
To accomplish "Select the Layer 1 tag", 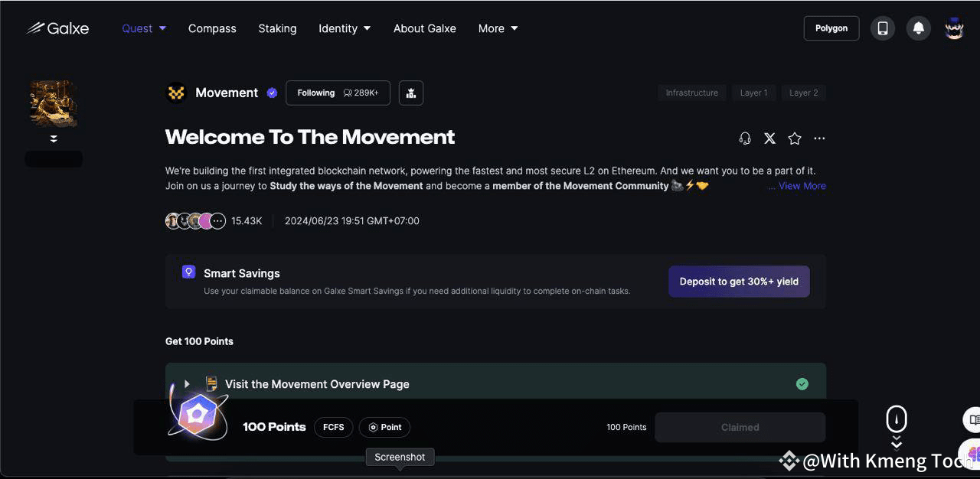I will [753, 93].
